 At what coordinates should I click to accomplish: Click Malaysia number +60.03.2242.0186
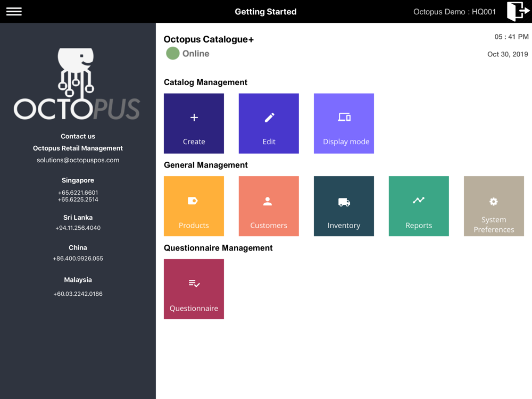(78, 294)
